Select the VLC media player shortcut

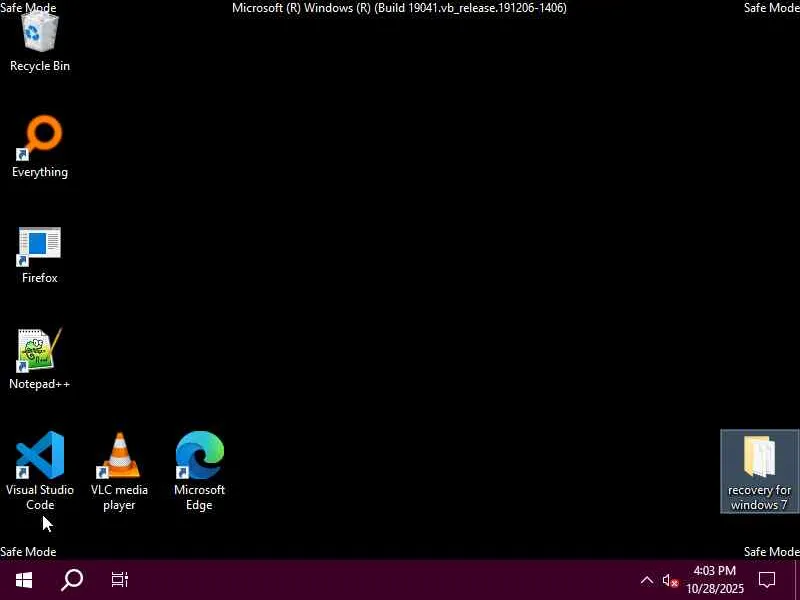119,470
